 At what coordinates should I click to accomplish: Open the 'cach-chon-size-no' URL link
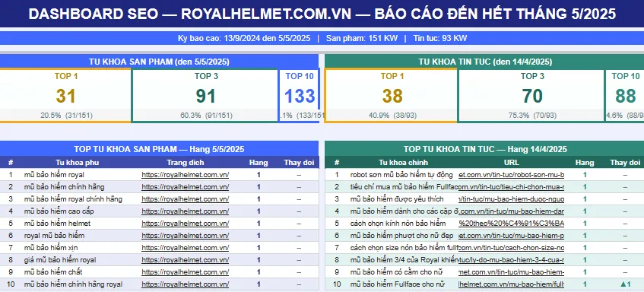pos(512,248)
